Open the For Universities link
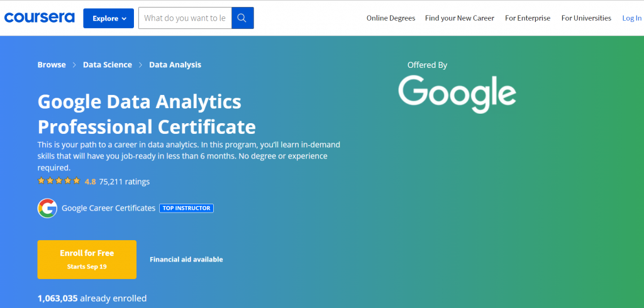Viewport: 644px width, 308px height. point(586,18)
